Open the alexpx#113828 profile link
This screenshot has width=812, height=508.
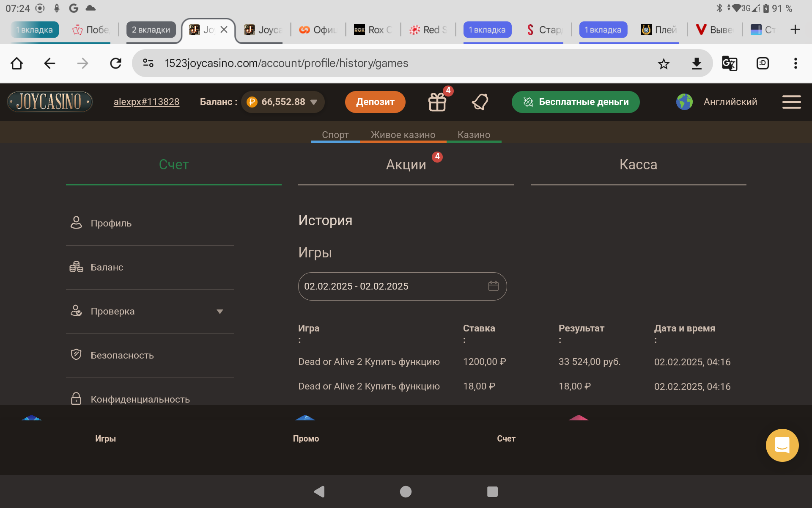pyautogui.click(x=146, y=102)
